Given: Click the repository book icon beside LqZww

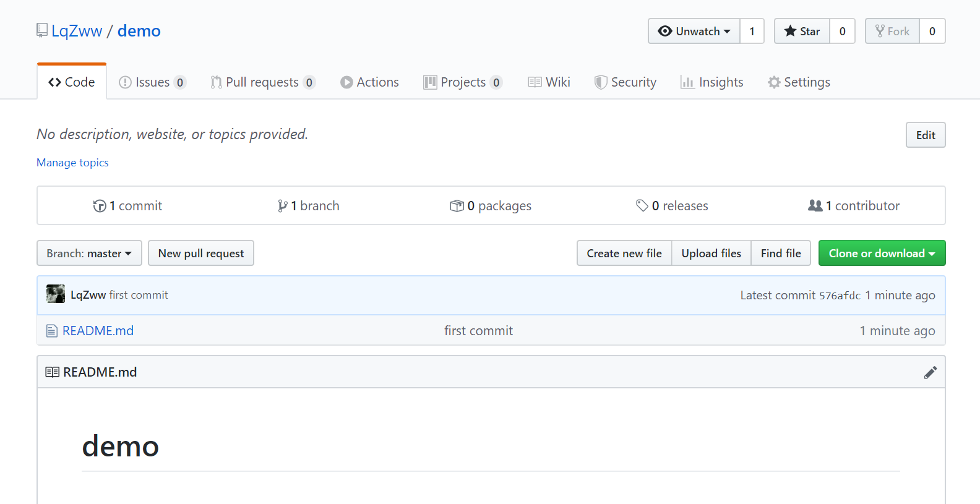Looking at the screenshot, I should (x=42, y=30).
